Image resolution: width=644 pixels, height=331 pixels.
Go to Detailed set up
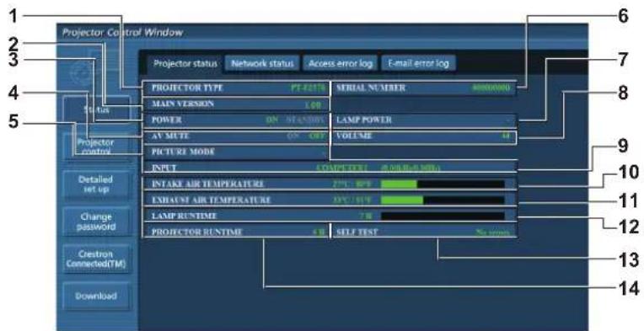tap(97, 184)
